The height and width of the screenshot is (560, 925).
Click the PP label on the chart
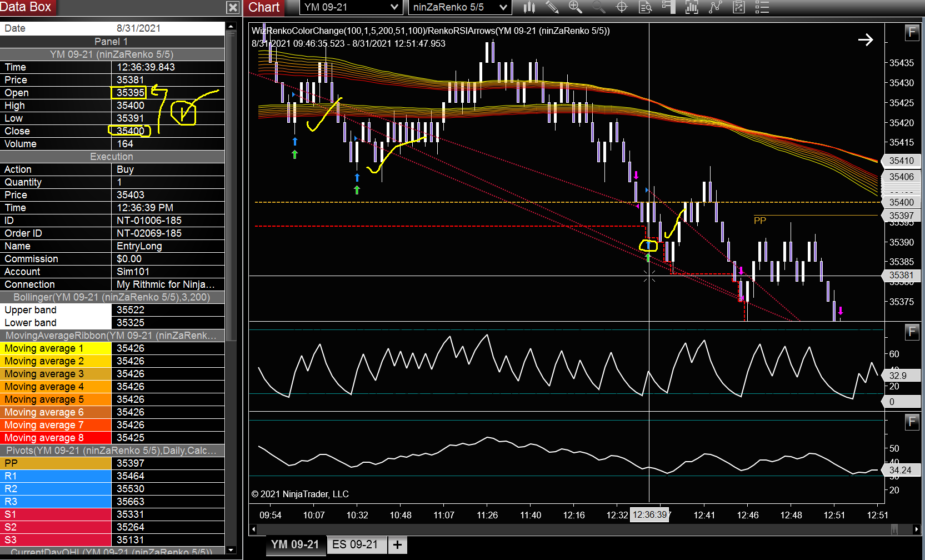(759, 221)
